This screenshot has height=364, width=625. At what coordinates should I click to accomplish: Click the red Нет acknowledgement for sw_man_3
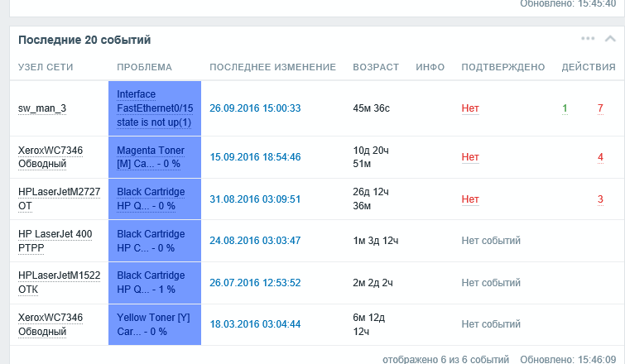pyautogui.click(x=470, y=108)
